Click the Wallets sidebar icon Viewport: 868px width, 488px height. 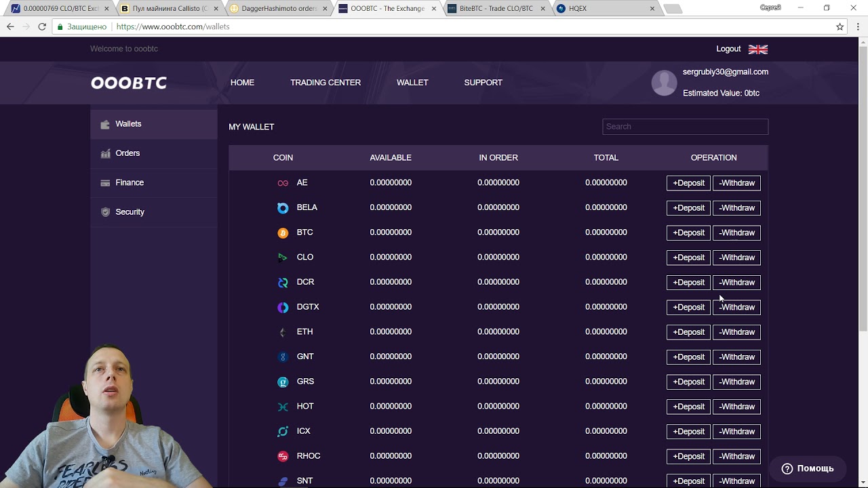click(x=105, y=124)
